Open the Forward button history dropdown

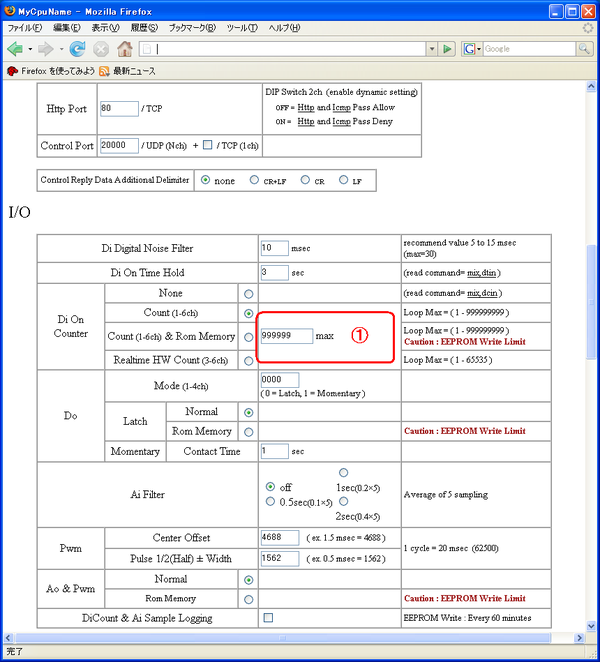(61, 49)
